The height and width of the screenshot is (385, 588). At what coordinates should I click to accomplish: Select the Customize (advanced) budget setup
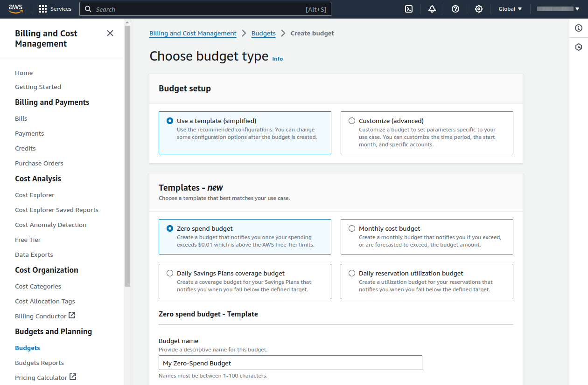[352, 120]
